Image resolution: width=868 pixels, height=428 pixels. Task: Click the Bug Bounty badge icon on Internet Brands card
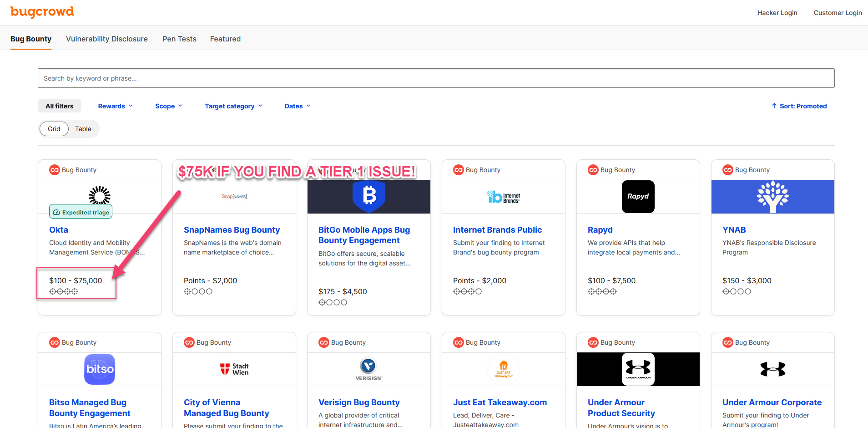click(459, 170)
